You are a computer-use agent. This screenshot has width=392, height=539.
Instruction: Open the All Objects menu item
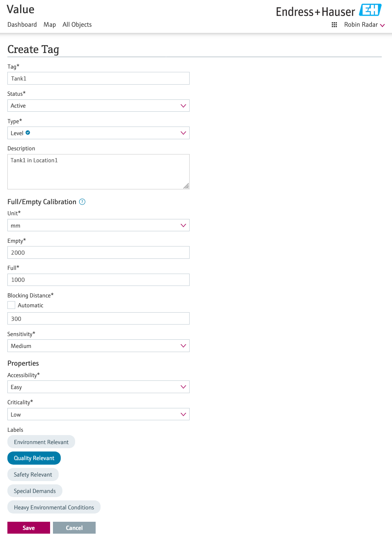[x=77, y=25]
